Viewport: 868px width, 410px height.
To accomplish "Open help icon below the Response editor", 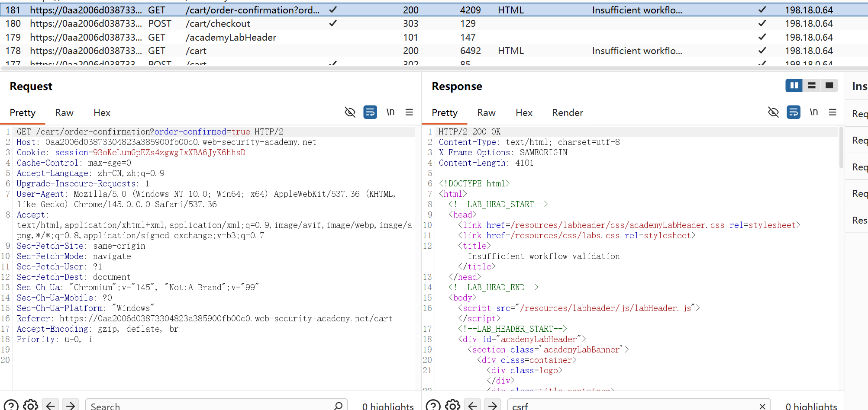I will click(x=433, y=405).
